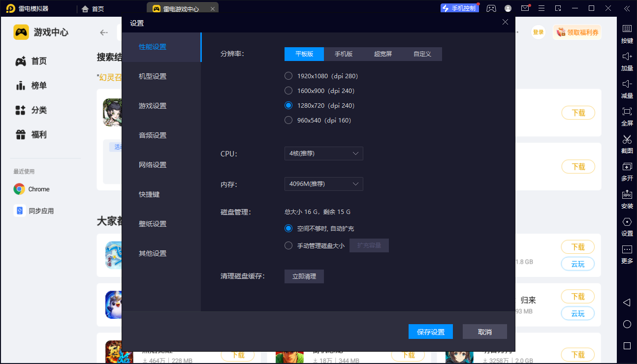Screen dimensions: 637x364
Task: Click 云玩 for the 归来 game
Action: 578,313
